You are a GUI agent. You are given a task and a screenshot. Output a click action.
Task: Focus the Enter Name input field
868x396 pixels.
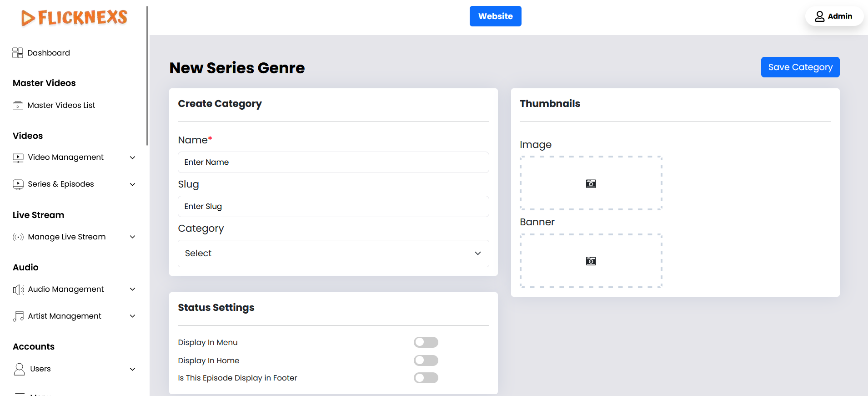[x=333, y=162]
